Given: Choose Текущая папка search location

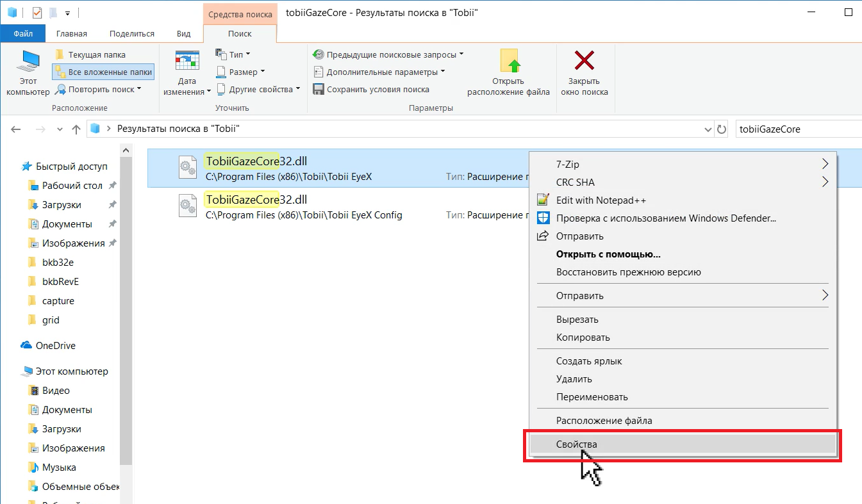Looking at the screenshot, I should coord(90,55).
